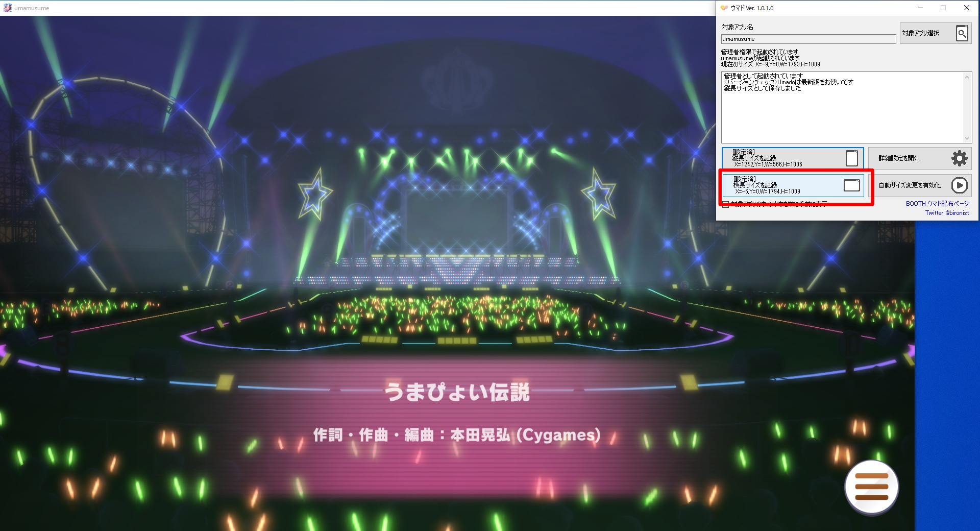Screen dimensions: 980x531
Task: Click the 対象アプリ選択 search button
Action: pyautogui.click(x=936, y=33)
